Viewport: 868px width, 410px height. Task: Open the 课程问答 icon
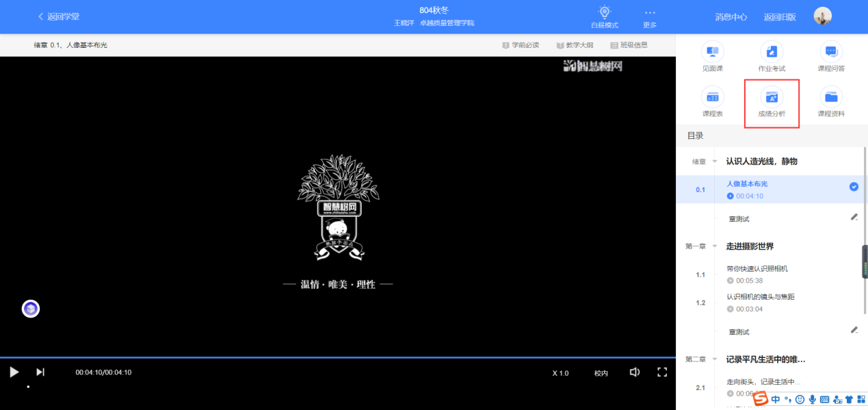[x=831, y=51]
